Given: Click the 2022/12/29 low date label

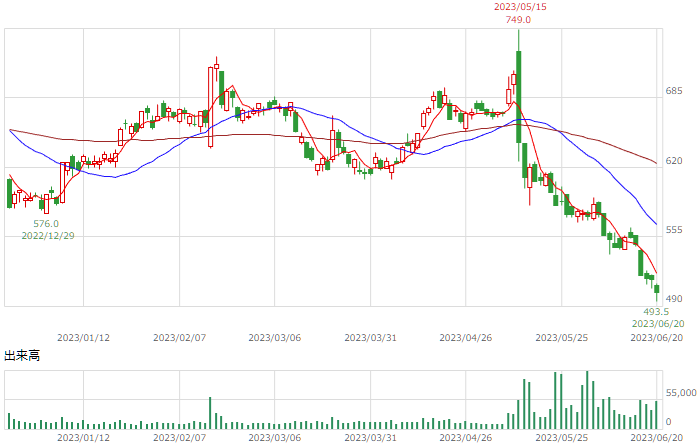Looking at the screenshot, I should (48, 236).
